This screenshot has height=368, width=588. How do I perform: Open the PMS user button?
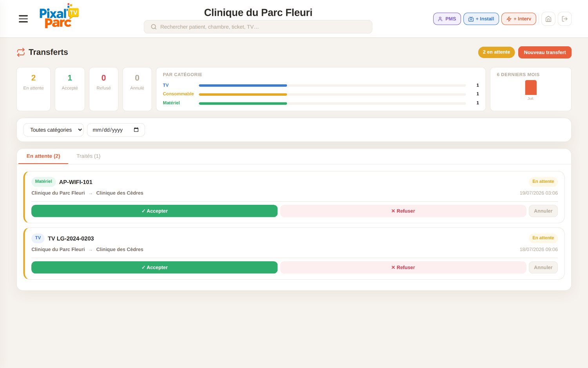coord(447,19)
